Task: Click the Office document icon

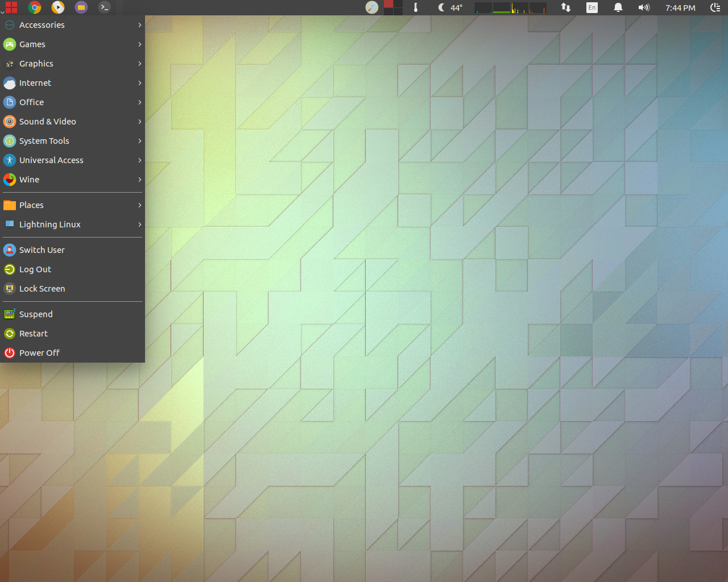Action: coord(10,102)
